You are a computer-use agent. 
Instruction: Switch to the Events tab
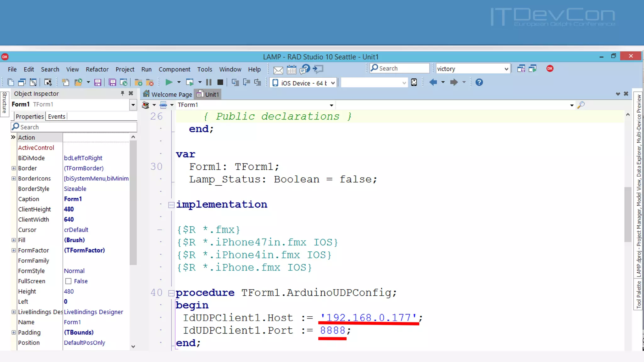point(56,117)
